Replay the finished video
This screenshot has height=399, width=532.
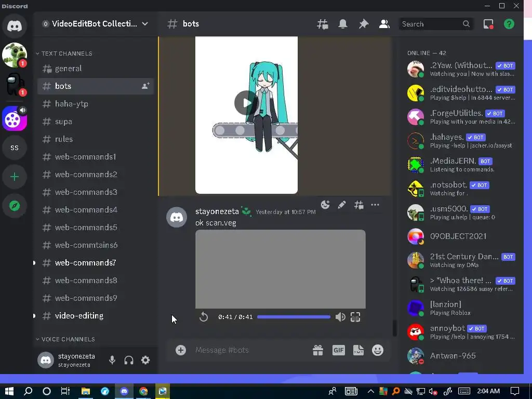tap(204, 317)
